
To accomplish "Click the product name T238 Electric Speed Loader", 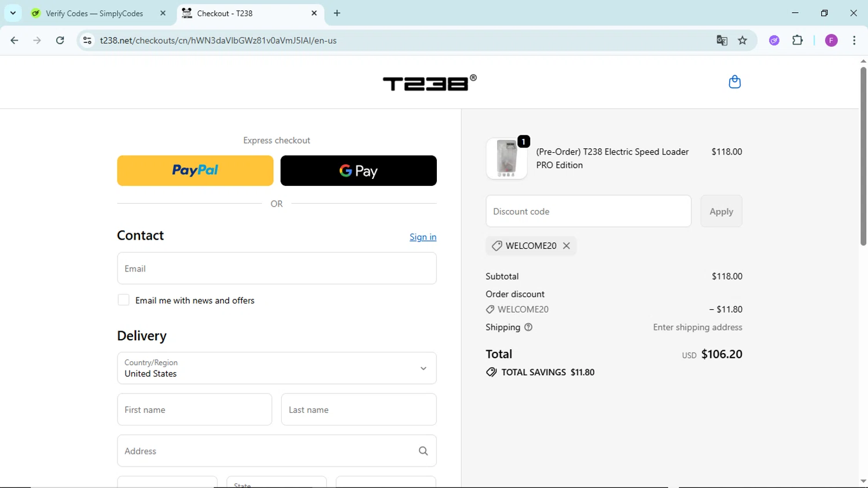I will click(612, 159).
